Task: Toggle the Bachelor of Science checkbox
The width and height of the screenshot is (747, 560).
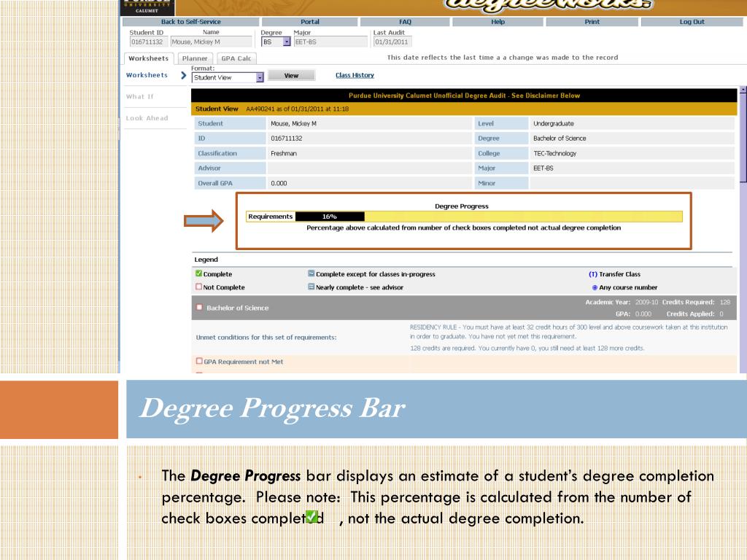Action: tap(199, 307)
